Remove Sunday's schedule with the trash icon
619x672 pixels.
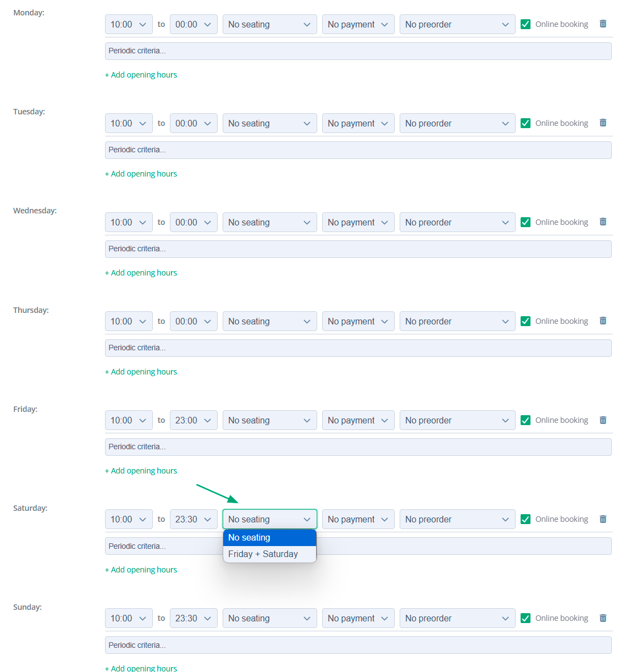tap(603, 618)
